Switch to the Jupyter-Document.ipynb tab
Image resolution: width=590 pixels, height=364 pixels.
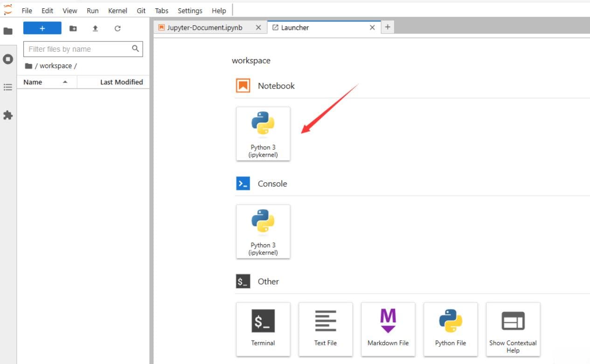click(205, 27)
